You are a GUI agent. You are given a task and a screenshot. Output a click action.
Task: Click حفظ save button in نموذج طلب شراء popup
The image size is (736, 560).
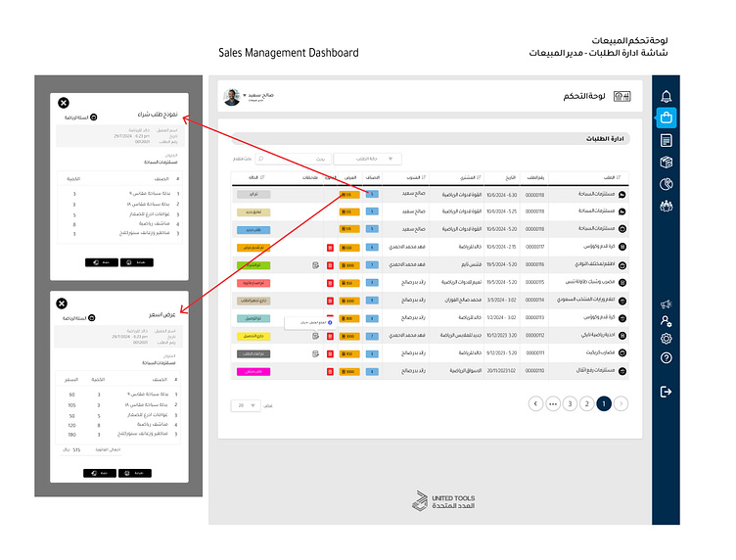[102, 262]
